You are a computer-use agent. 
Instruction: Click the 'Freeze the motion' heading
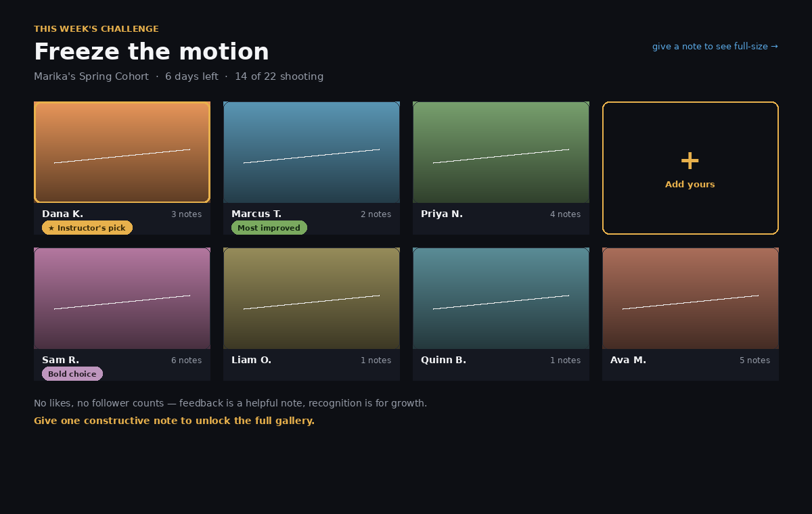pos(152,52)
